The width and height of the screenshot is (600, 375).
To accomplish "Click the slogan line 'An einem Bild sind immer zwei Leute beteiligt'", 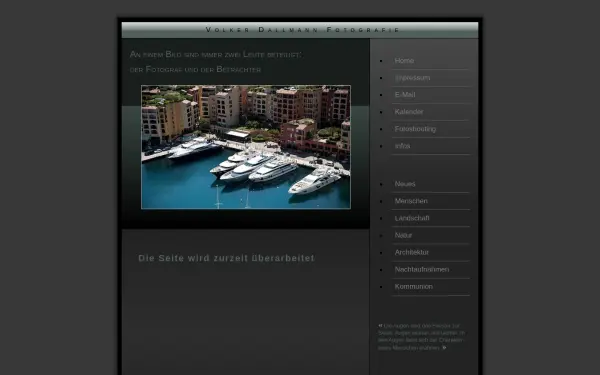I will (x=215, y=54).
